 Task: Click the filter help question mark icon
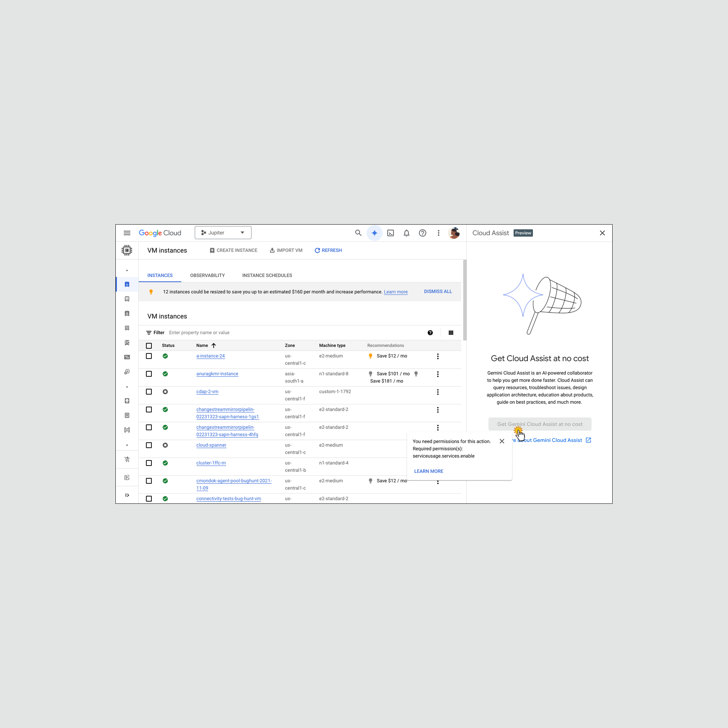430,333
